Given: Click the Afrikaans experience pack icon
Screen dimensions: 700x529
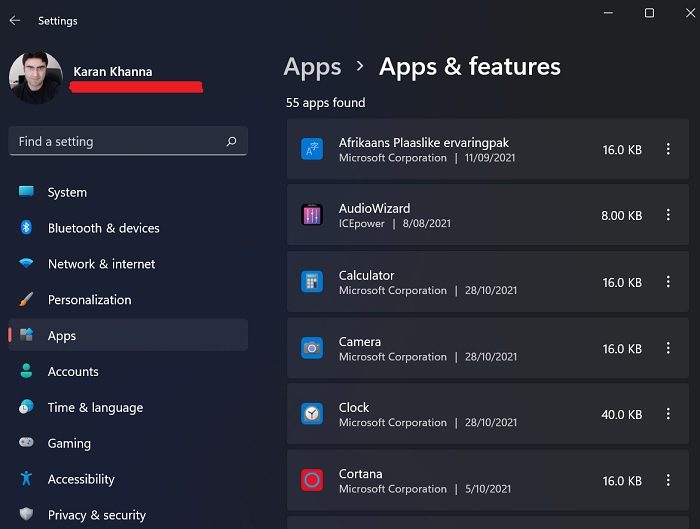Looking at the screenshot, I should [312, 149].
